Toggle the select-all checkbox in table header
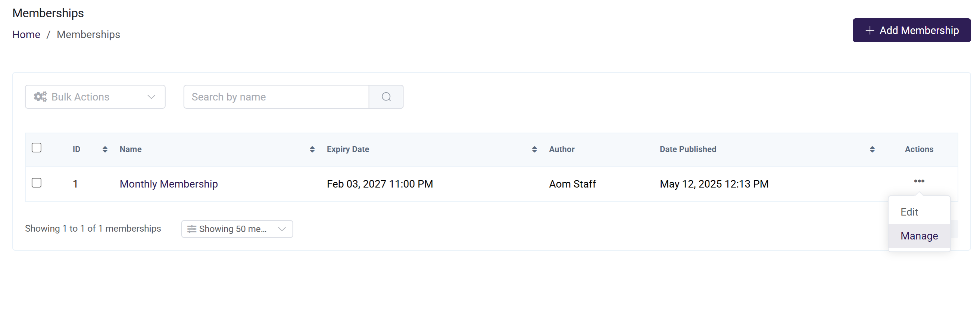 coord(37,148)
